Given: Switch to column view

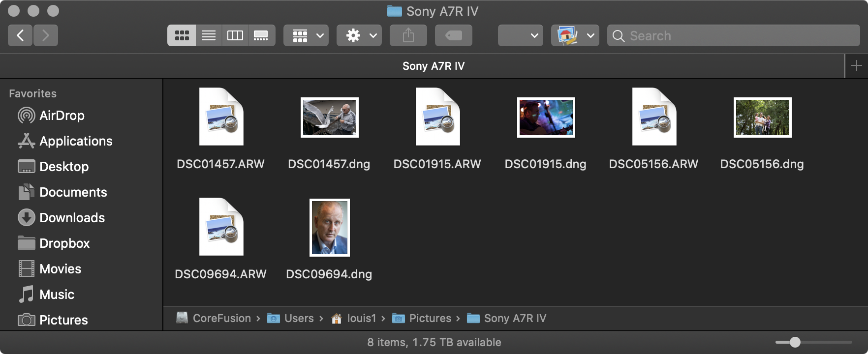Looking at the screenshot, I should tap(235, 35).
